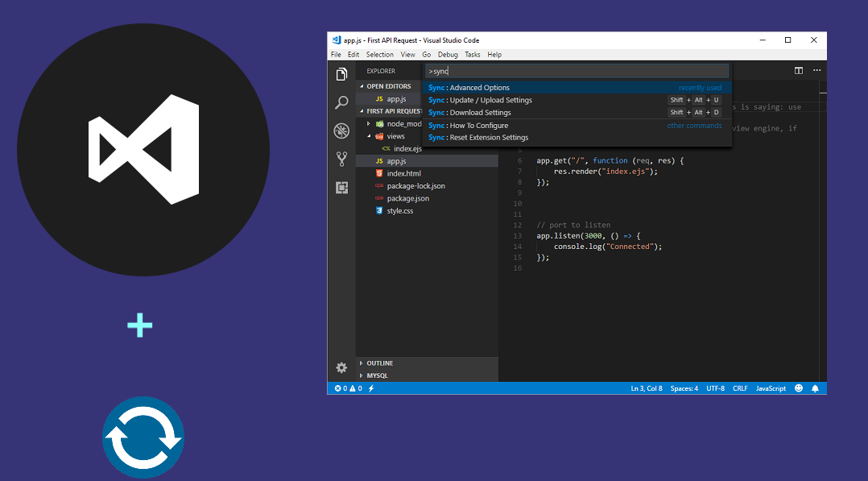The height and width of the screenshot is (481, 868).
Task: Open the Debug menu
Action: pos(448,54)
